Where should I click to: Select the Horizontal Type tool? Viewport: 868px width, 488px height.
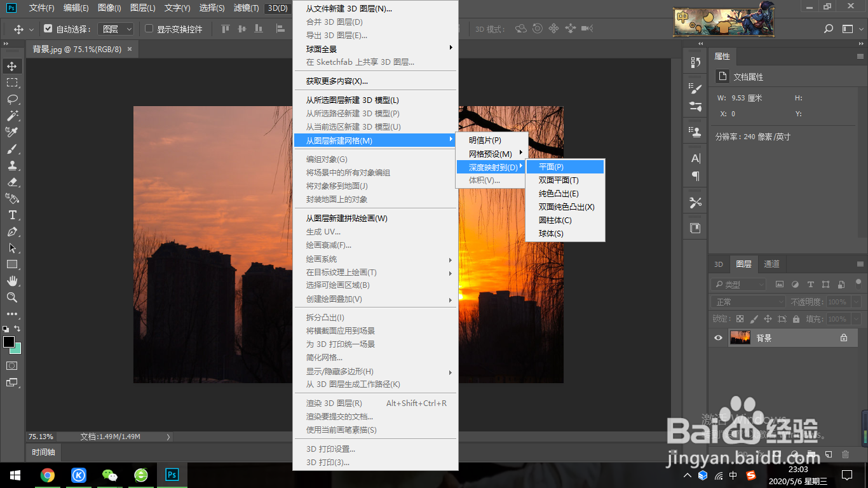tap(12, 215)
